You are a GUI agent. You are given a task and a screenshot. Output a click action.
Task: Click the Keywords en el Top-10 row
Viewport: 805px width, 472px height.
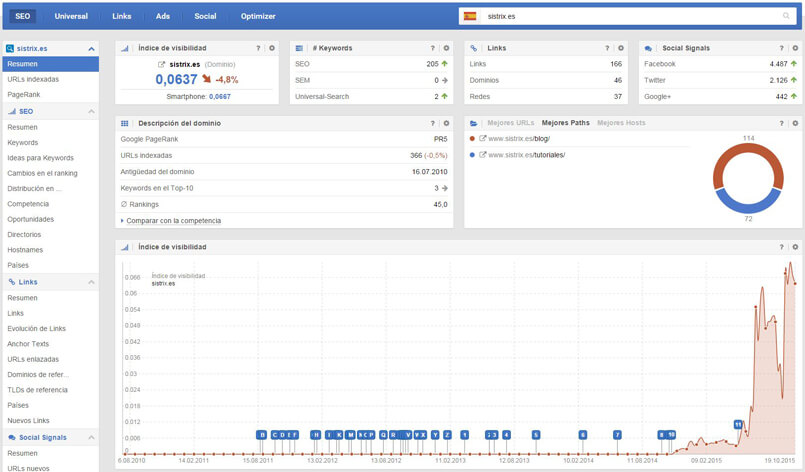(284, 188)
